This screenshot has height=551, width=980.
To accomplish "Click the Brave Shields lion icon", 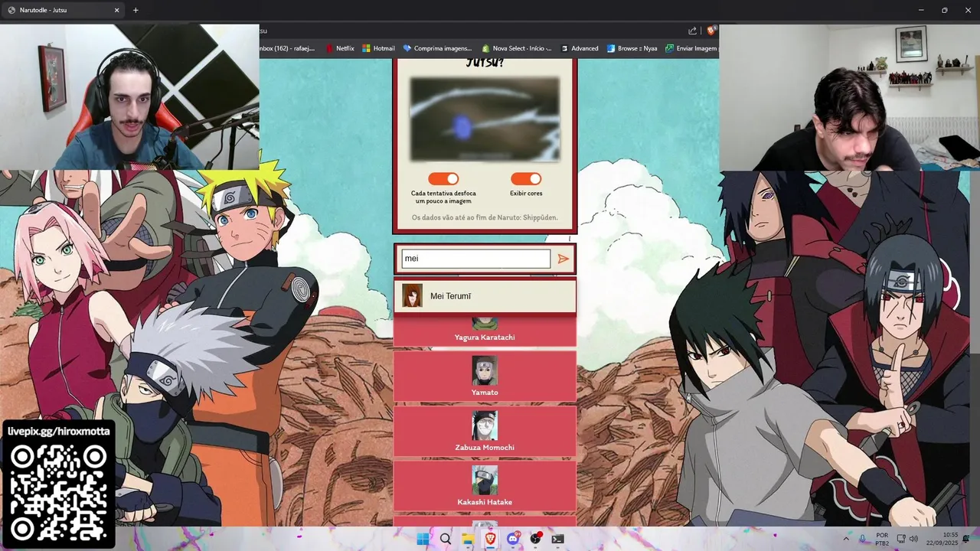I will click(x=711, y=31).
